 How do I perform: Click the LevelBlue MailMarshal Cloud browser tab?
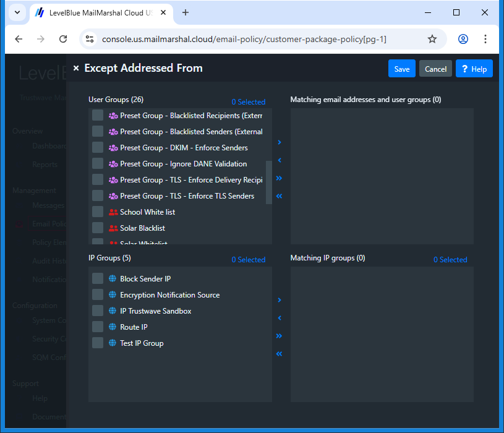pos(101,13)
